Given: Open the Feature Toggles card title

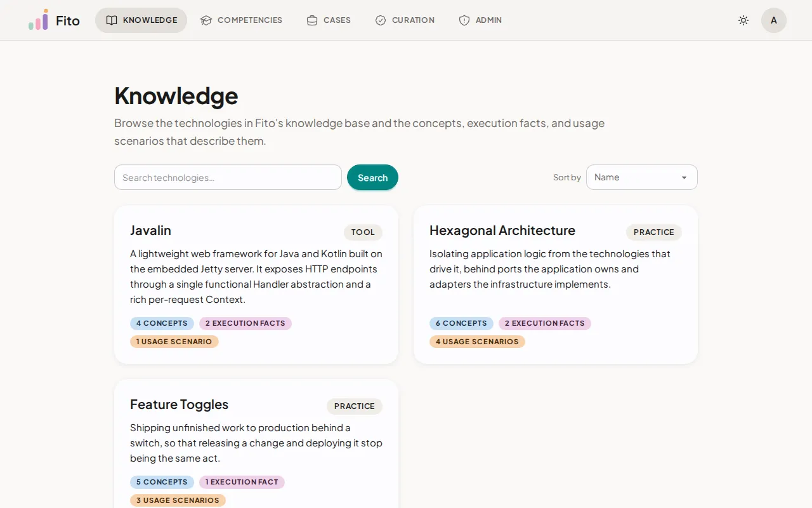Looking at the screenshot, I should click(179, 404).
